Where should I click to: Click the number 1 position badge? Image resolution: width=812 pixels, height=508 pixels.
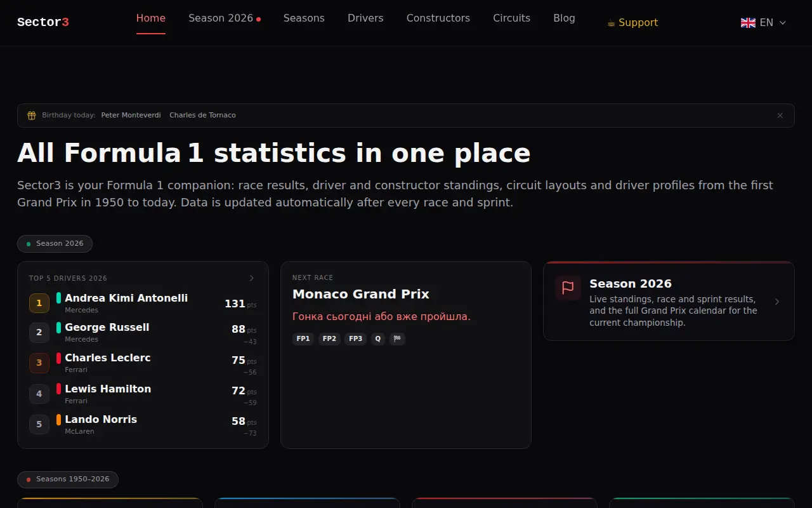pyautogui.click(x=39, y=303)
